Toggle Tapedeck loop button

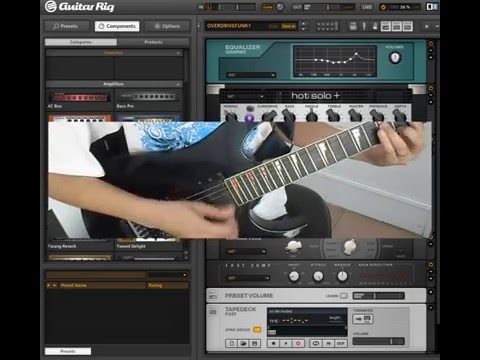316,343
